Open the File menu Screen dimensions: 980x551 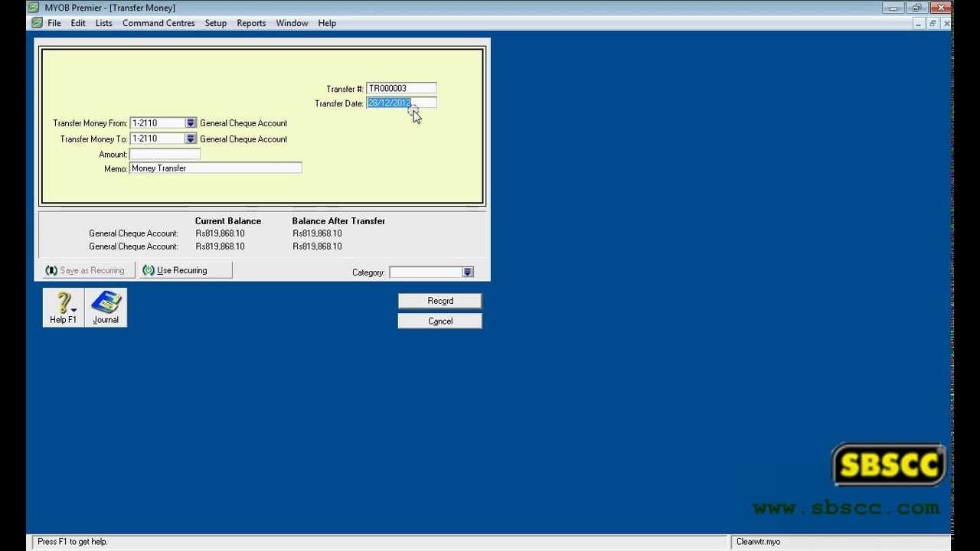tap(54, 23)
